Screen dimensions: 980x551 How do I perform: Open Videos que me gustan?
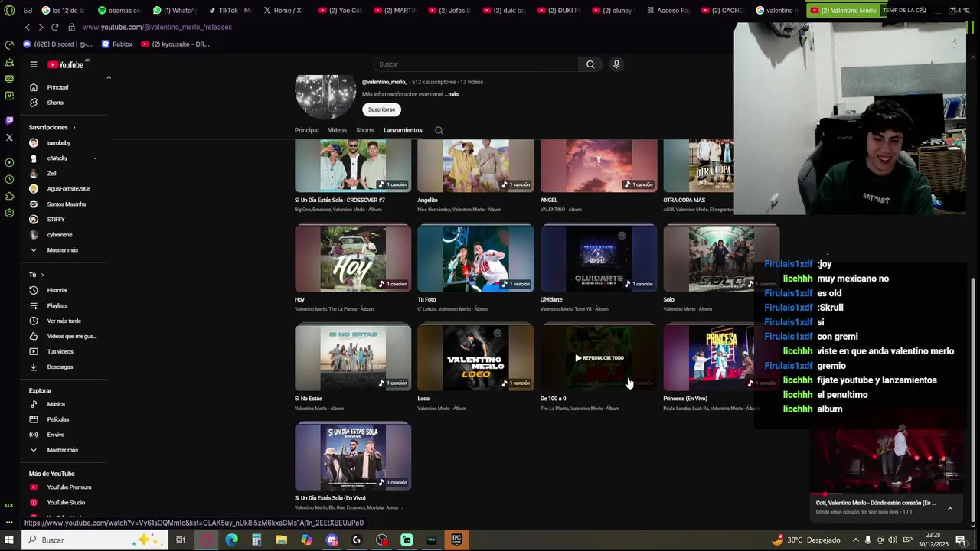click(71, 336)
